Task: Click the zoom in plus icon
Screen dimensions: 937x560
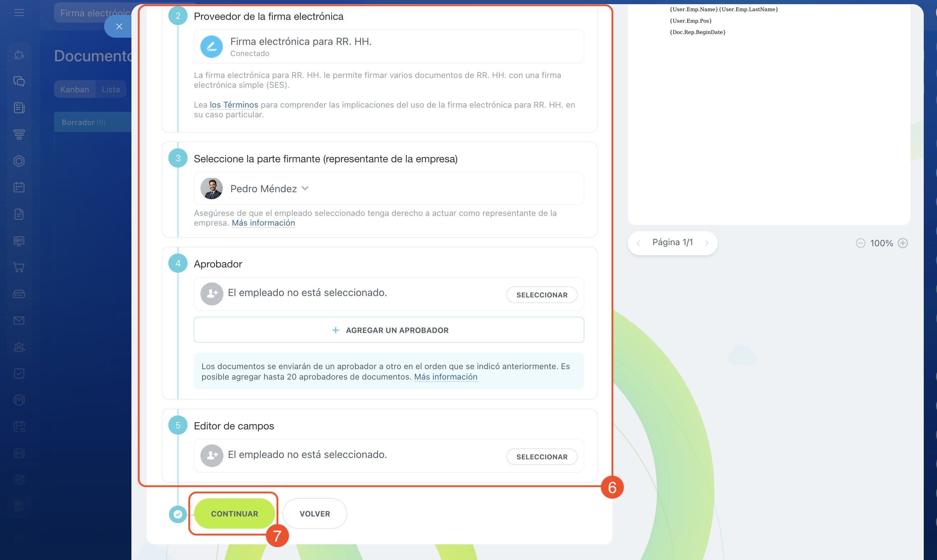Action: click(x=902, y=243)
